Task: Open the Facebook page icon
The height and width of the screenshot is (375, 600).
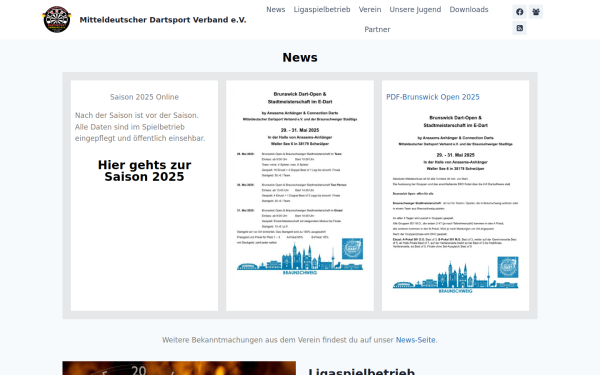Action: coord(519,12)
